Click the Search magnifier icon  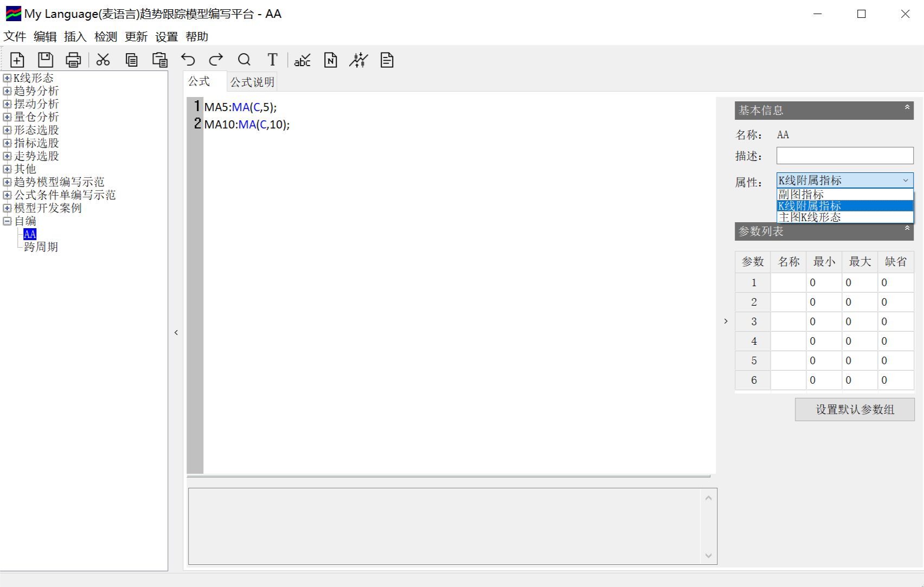click(x=244, y=60)
